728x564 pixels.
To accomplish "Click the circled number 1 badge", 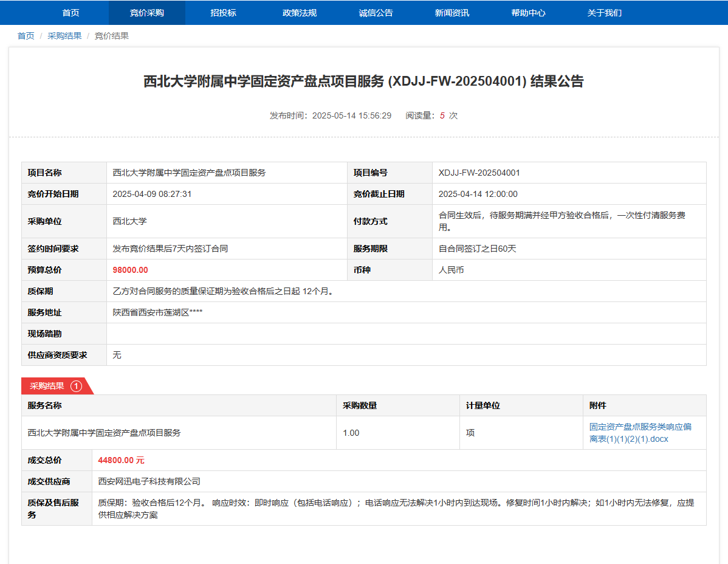I will pos(76,386).
